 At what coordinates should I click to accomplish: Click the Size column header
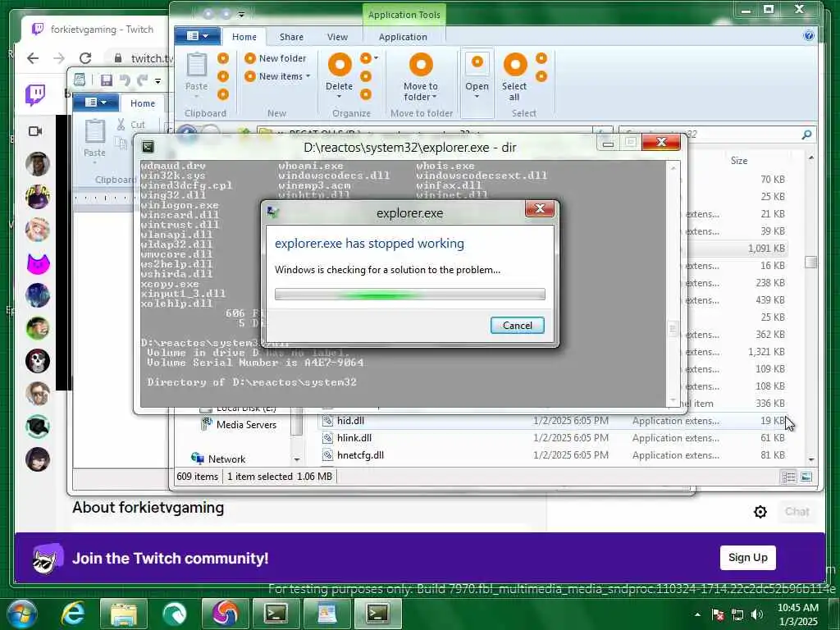739,161
